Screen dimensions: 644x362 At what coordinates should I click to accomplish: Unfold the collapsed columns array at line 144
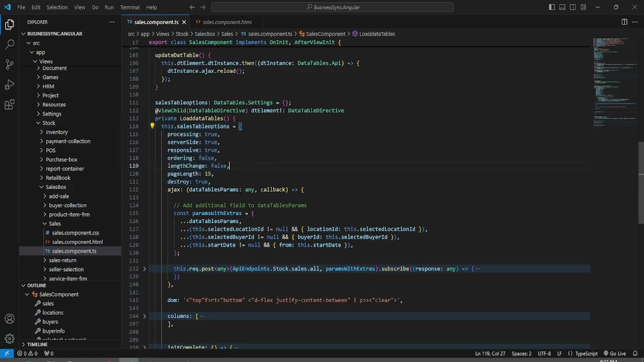point(144,316)
